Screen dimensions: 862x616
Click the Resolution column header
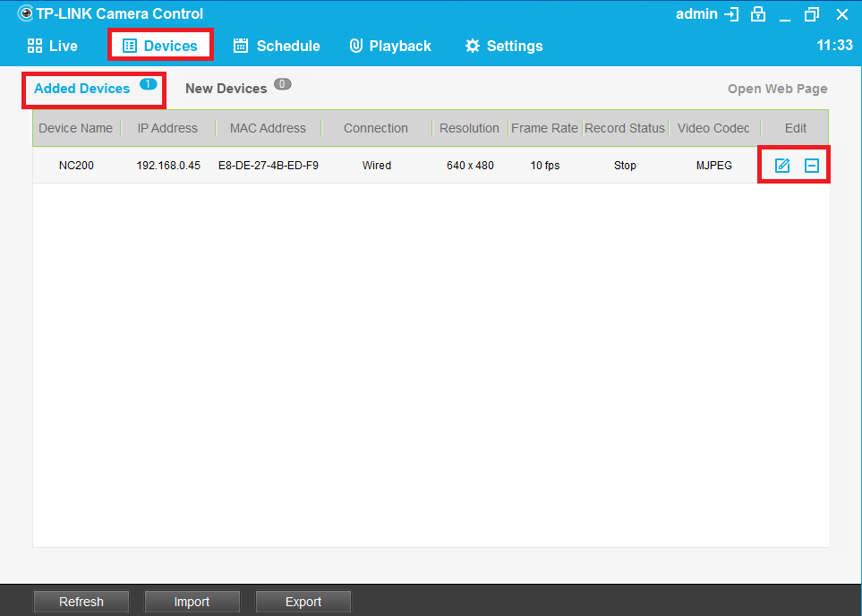point(469,128)
